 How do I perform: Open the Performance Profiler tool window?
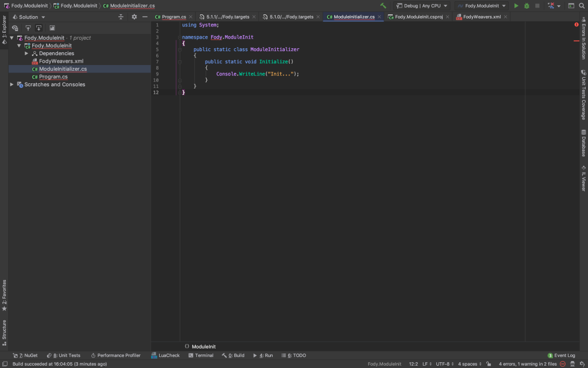click(115, 355)
